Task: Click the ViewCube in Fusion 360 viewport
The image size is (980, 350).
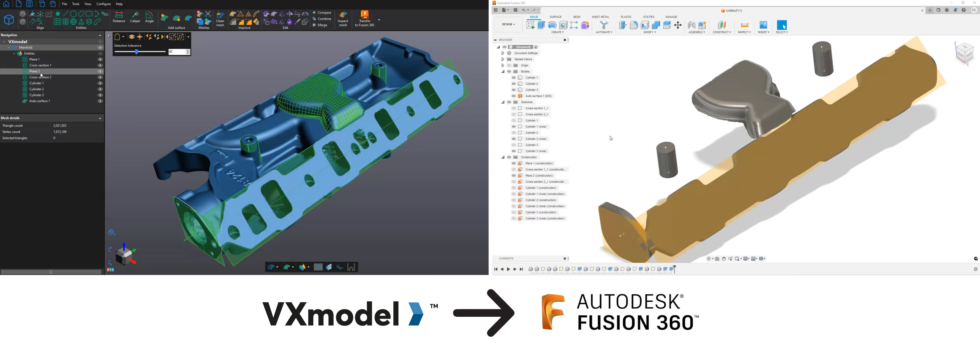Action: pos(964,53)
